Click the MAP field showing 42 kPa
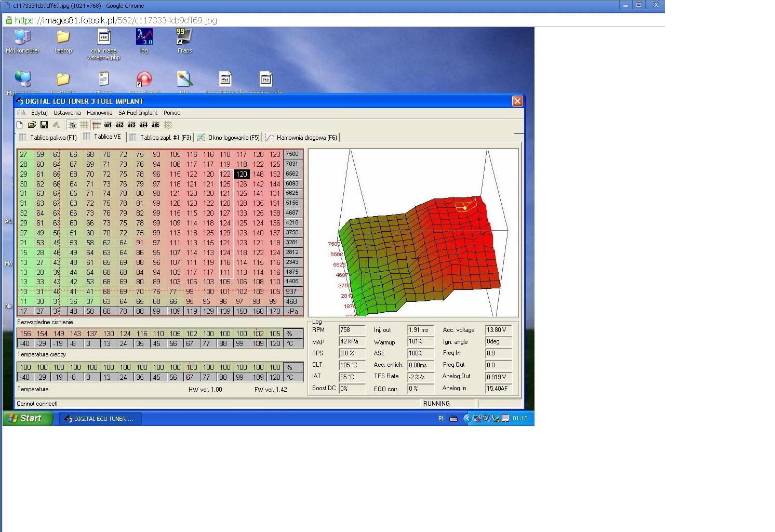Viewport: 775px width, 532px height. coord(352,342)
